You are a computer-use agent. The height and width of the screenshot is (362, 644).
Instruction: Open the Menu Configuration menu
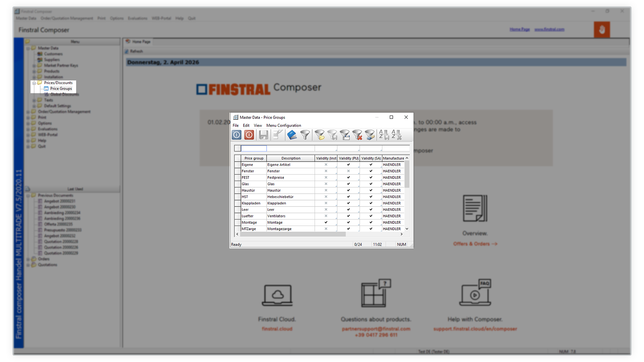point(283,125)
